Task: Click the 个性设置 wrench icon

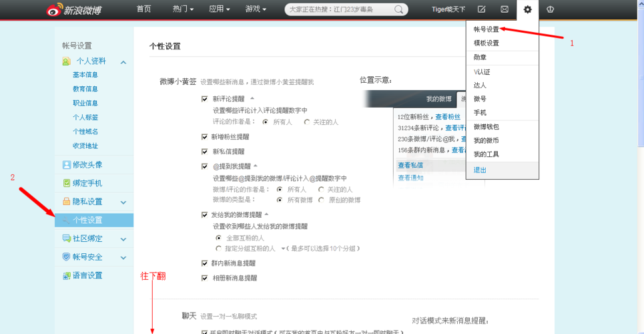Action: point(65,220)
